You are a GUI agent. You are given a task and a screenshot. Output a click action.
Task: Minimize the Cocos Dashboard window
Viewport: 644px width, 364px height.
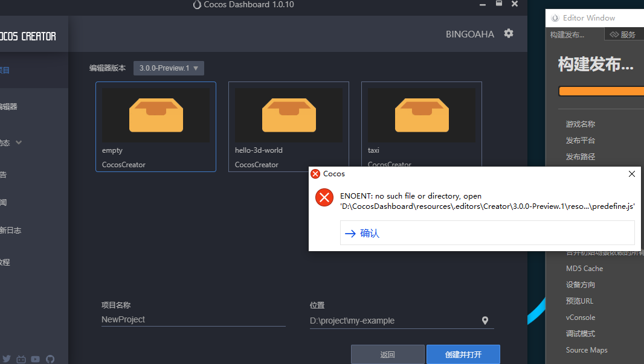pos(483,4)
